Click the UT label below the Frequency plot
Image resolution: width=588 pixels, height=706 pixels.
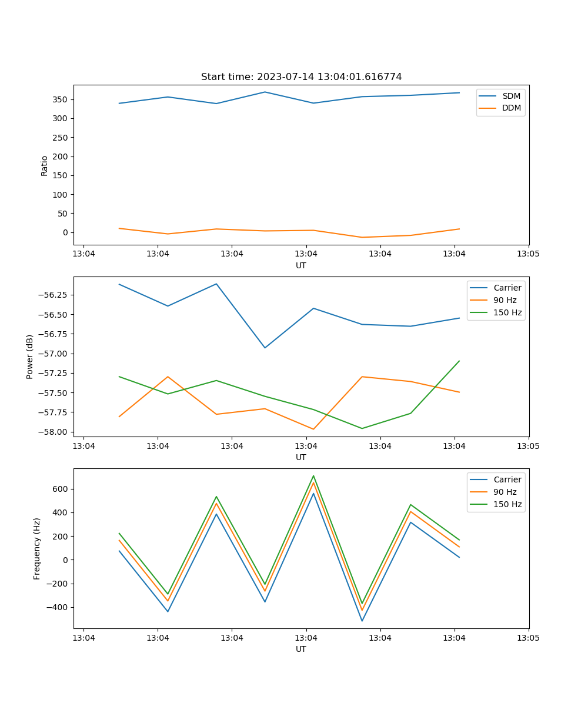[301, 649]
